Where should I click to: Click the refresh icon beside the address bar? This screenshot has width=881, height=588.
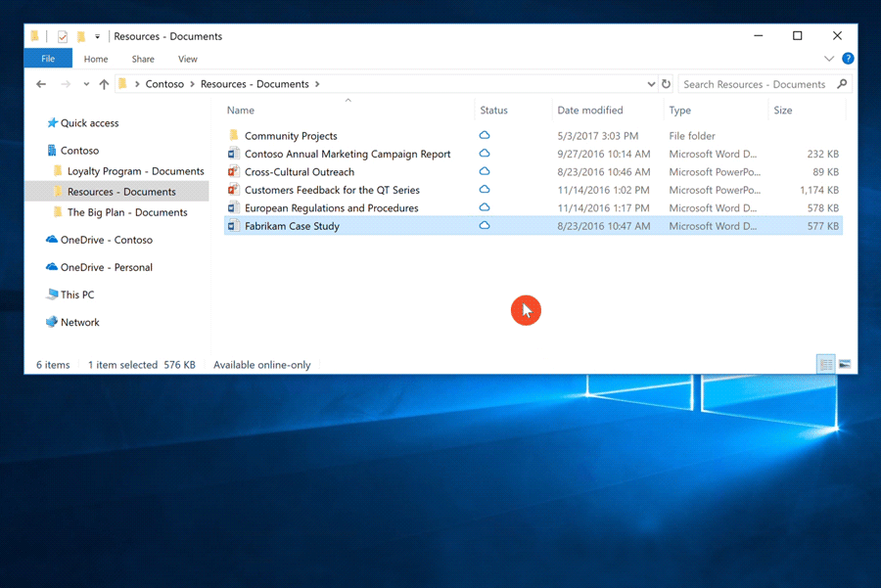click(666, 84)
